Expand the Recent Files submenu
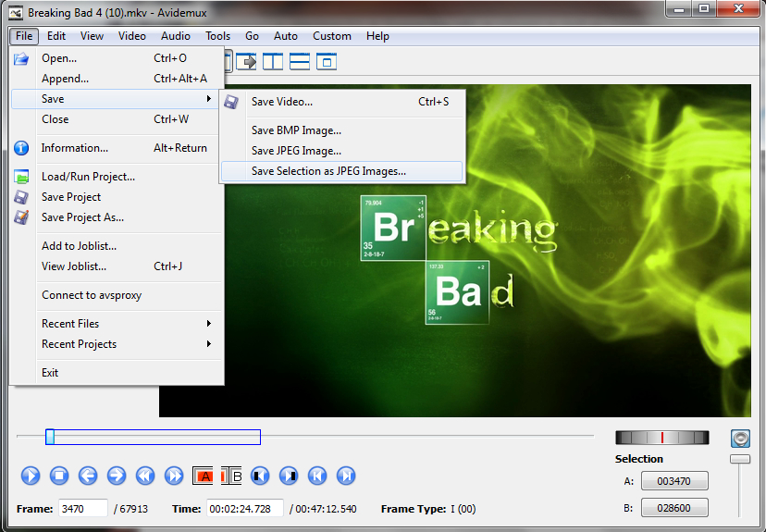Image resolution: width=766 pixels, height=532 pixels. [x=117, y=324]
